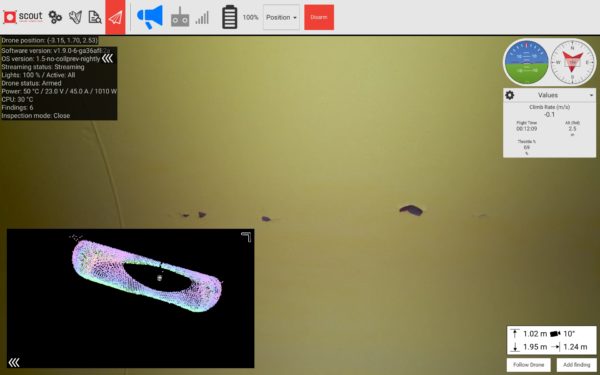Click the artificial horizon attitude indicator
The image size is (600, 375).
527,62
